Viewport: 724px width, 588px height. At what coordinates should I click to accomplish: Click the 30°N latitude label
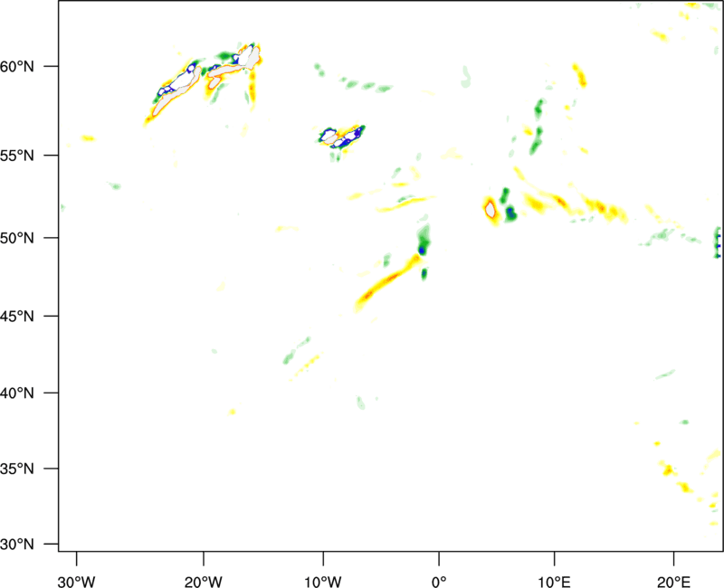17,545
